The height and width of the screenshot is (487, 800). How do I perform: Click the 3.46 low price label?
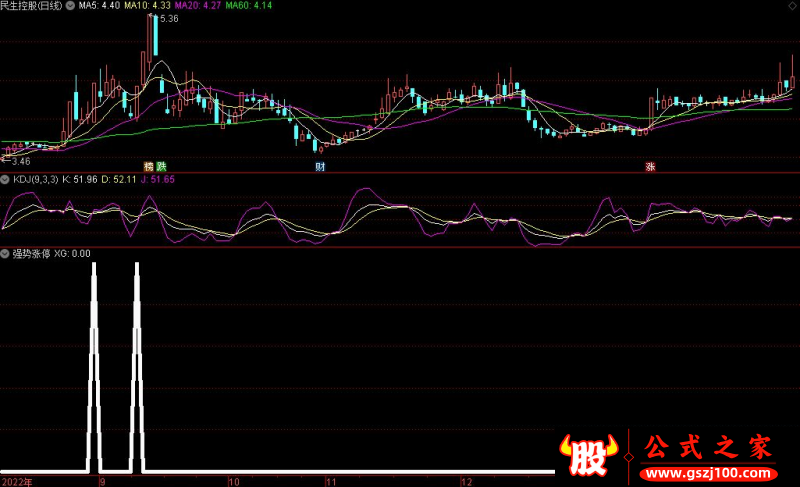18,160
